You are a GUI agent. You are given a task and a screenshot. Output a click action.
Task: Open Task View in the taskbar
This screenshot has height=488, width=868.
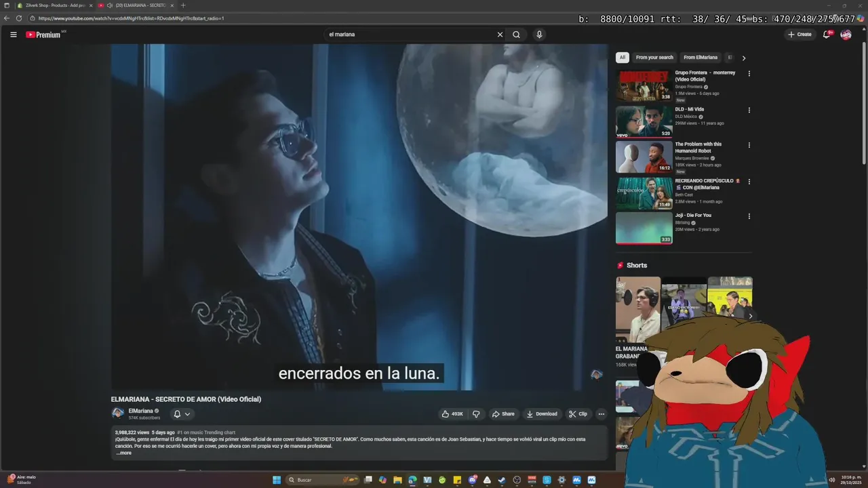coord(368,480)
